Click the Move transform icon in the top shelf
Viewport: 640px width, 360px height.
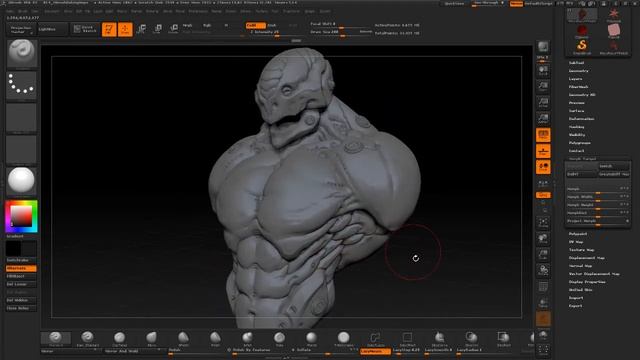[141, 29]
